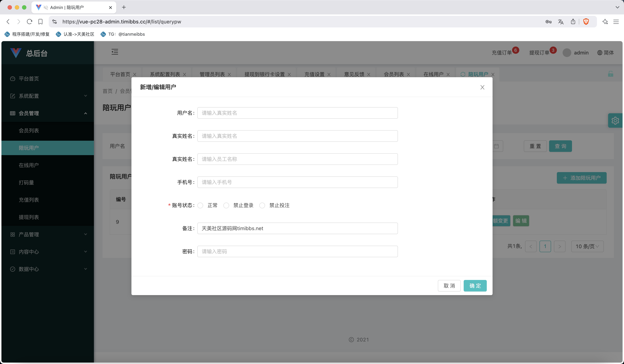
Task: Expand the 数据中心 sidebar menu
Action: (x=47, y=269)
